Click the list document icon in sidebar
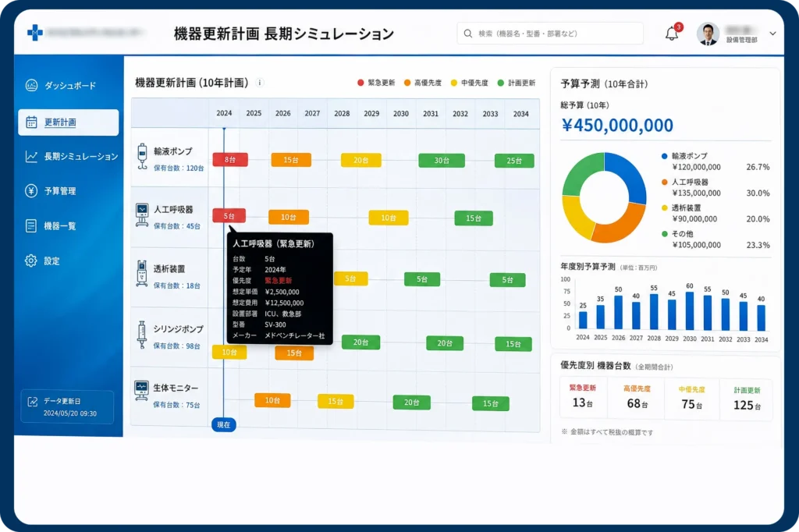This screenshot has height=532, width=799. [31, 225]
